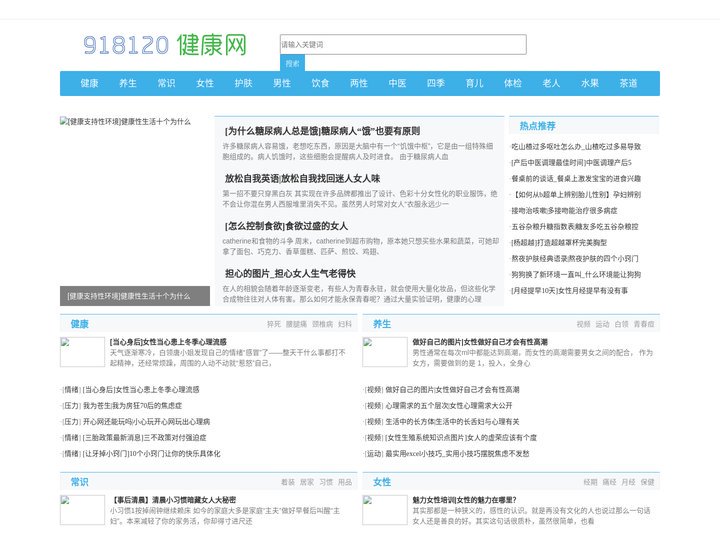Go to 茶道 in the navigation bar
Image resolution: width=720 pixels, height=540 pixels.
pos(629,83)
